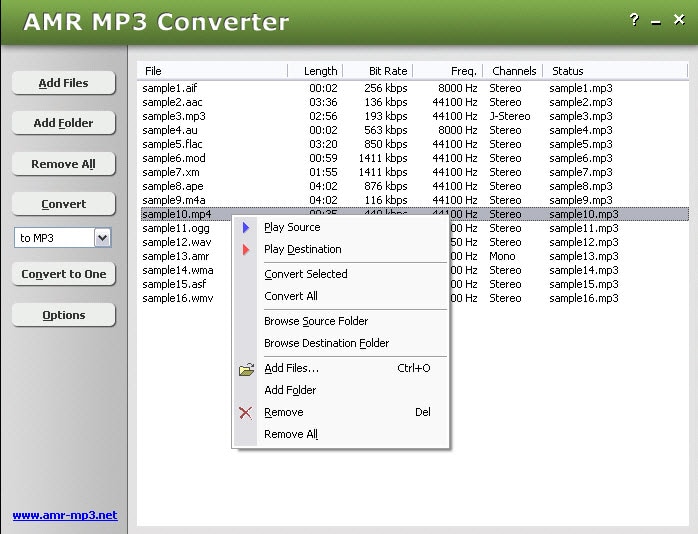Image resolution: width=698 pixels, height=534 pixels.
Task: Select the sample8.ape file row
Action: click(x=414, y=186)
